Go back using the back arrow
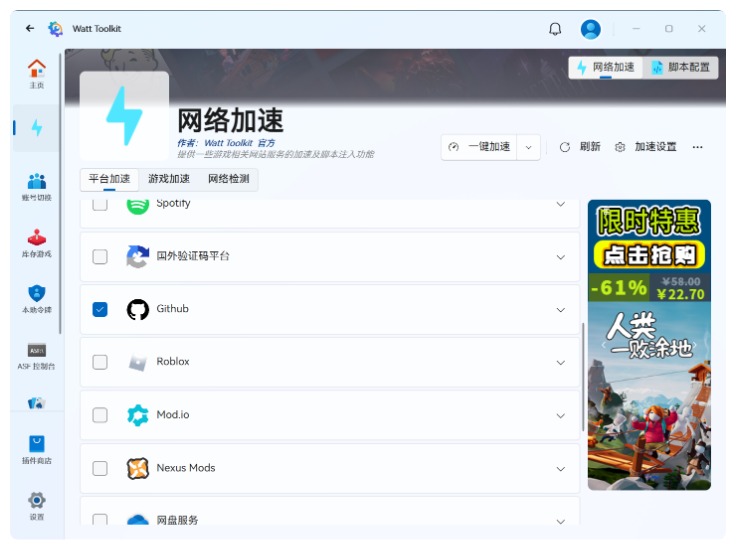This screenshot has height=550, width=740. pyautogui.click(x=30, y=28)
